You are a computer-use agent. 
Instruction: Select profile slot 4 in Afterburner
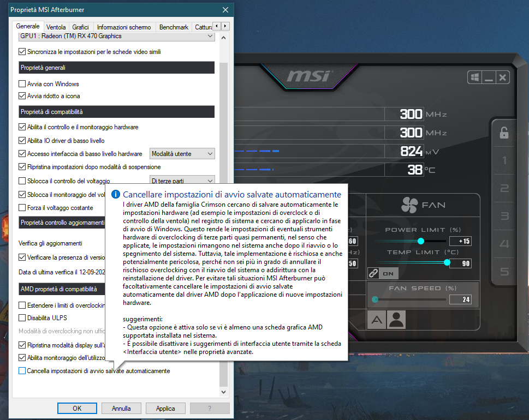pyautogui.click(x=504, y=243)
